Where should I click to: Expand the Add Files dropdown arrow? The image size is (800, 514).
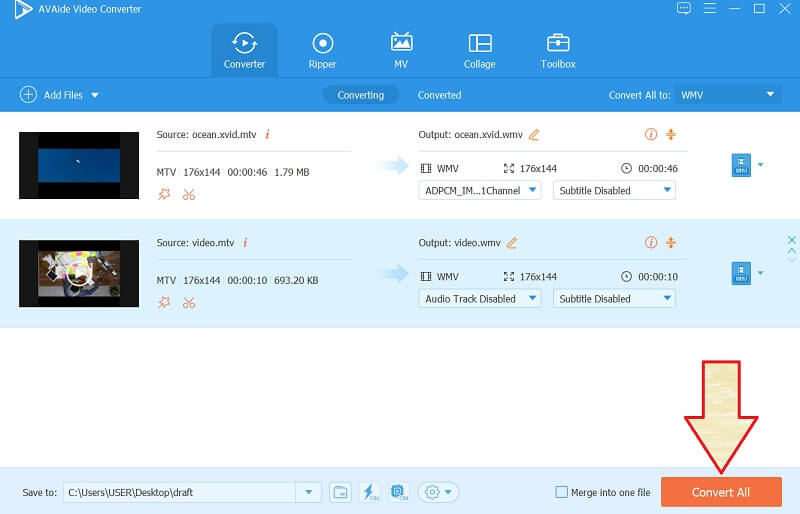95,95
